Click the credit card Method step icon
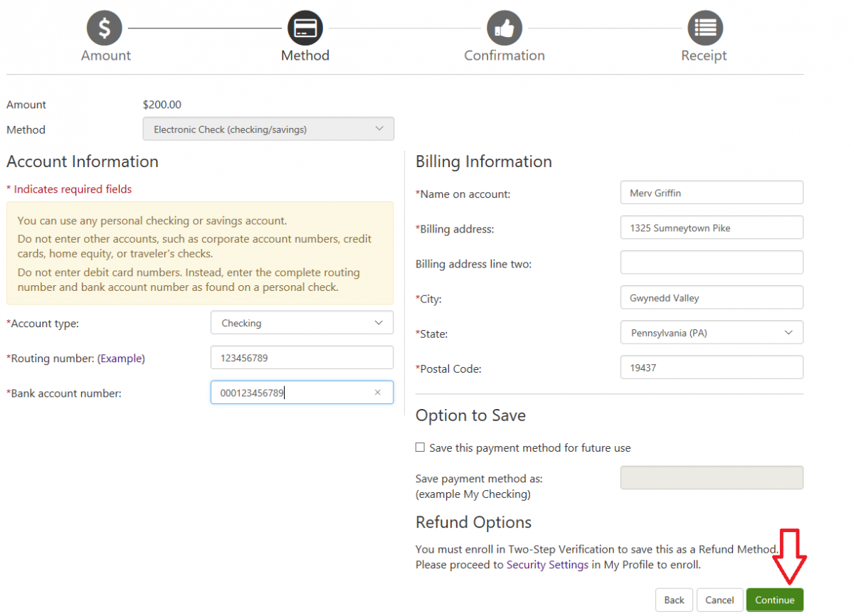The width and height of the screenshot is (854, 616). tap(305, 28)
